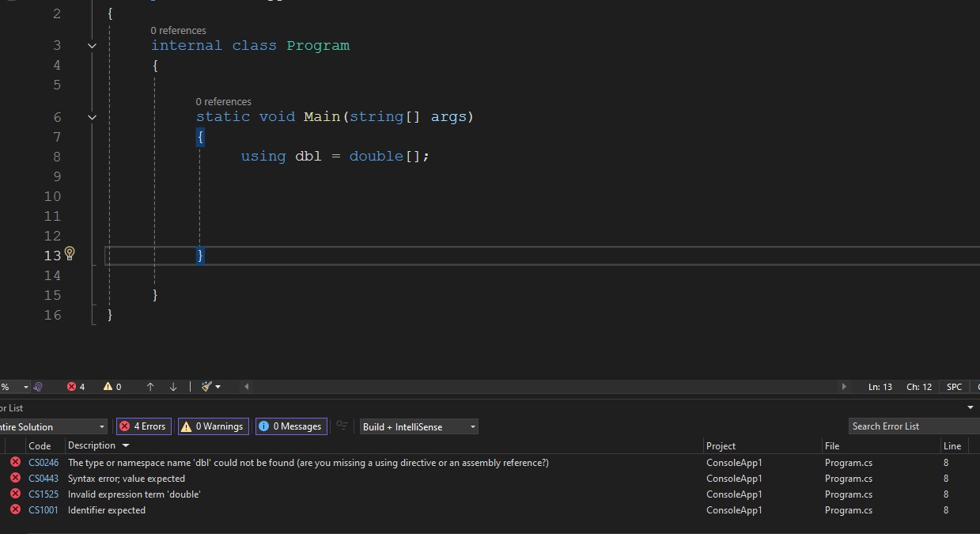Sort by the Line column header
The image size is (980, 534).
click(x=952, y=445)
